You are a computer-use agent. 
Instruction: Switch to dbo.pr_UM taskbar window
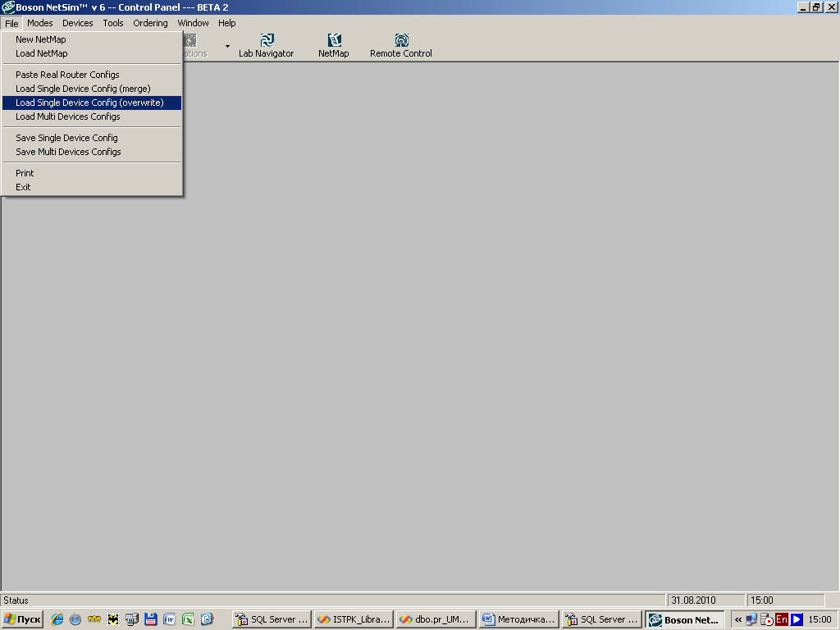point(436,619)
